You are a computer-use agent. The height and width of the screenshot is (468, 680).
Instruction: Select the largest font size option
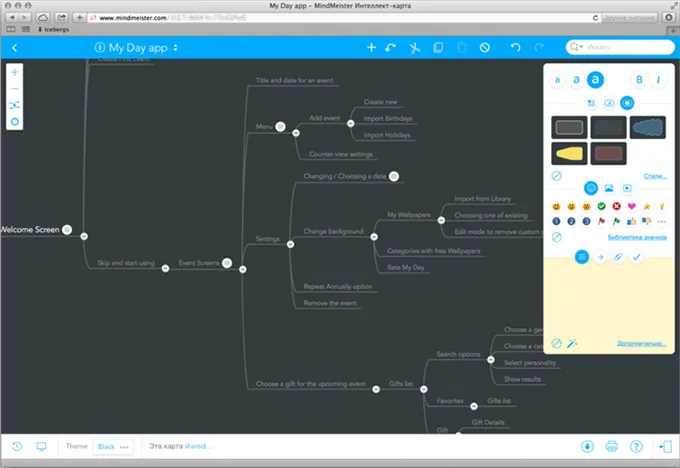click(595, 79)
